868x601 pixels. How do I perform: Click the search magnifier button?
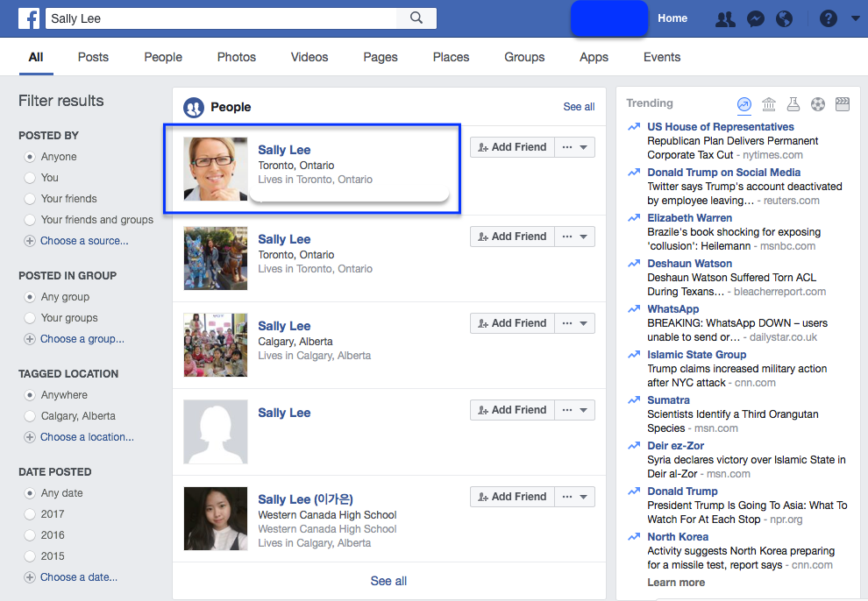pyautogui.click(x=416, y=18)
